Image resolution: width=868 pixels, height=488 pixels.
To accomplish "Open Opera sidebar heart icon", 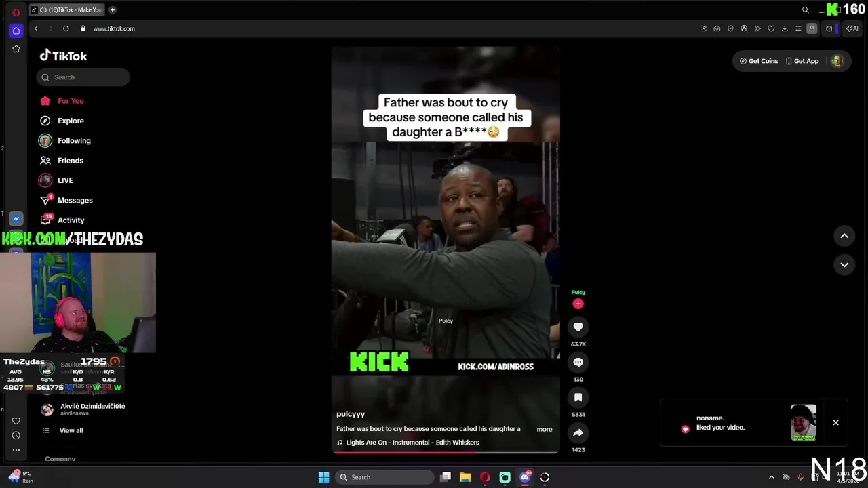I will [16, 421].
